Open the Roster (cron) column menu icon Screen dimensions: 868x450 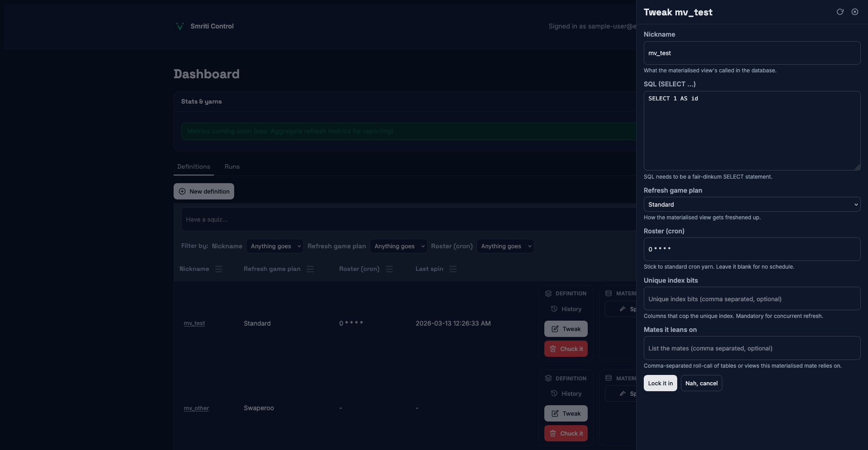click(389, 269)
